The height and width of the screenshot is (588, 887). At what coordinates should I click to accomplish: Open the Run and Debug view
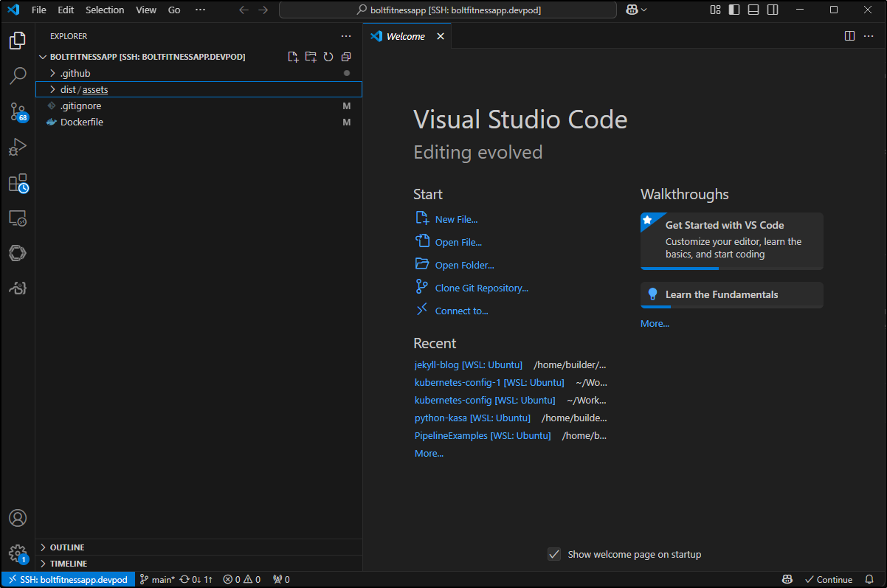(x=18, y=148)
